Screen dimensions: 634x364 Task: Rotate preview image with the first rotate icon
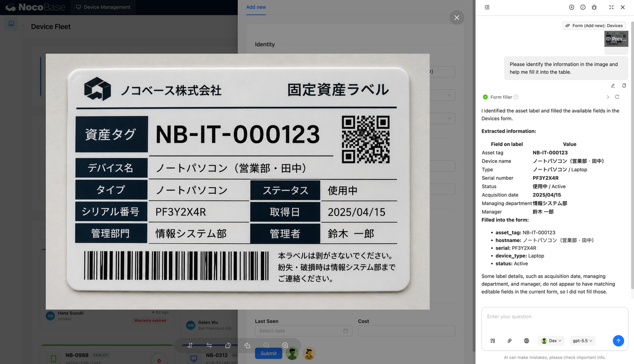[228, 346]
